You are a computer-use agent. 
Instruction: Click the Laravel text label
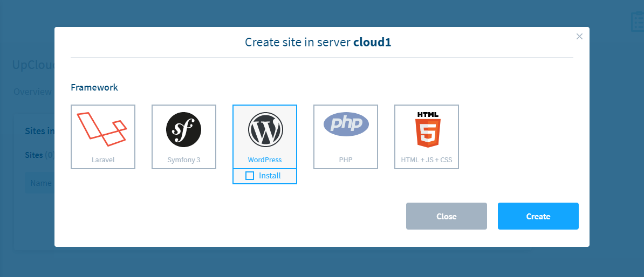point(102,160)
